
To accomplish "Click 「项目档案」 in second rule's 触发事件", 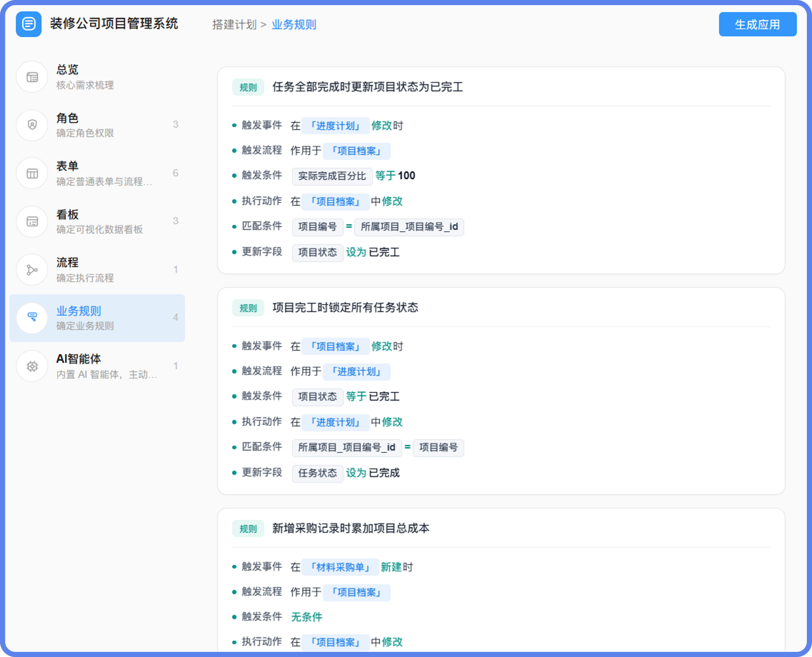I will [336, 346].
